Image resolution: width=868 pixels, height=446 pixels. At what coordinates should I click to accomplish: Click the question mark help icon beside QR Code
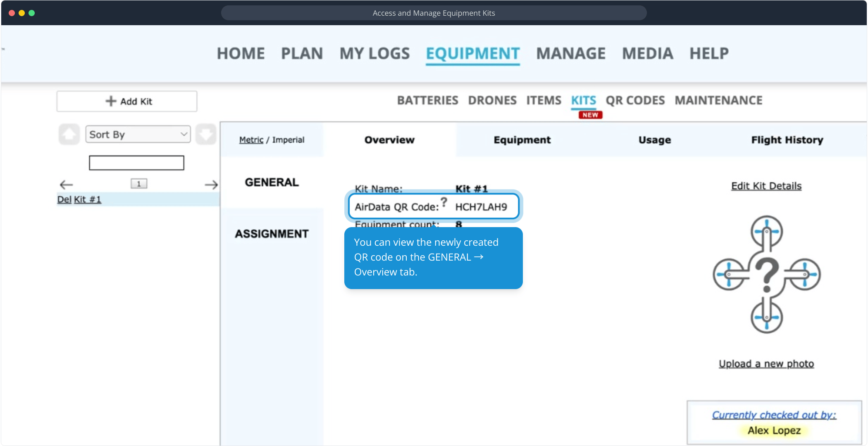pos(444,202)
